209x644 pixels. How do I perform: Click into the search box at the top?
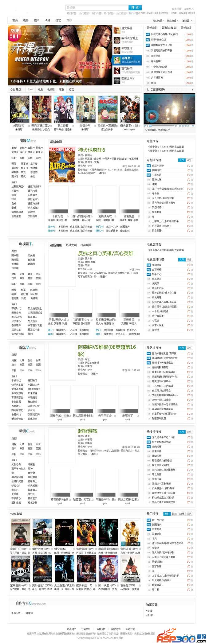(x=97, y=7)
